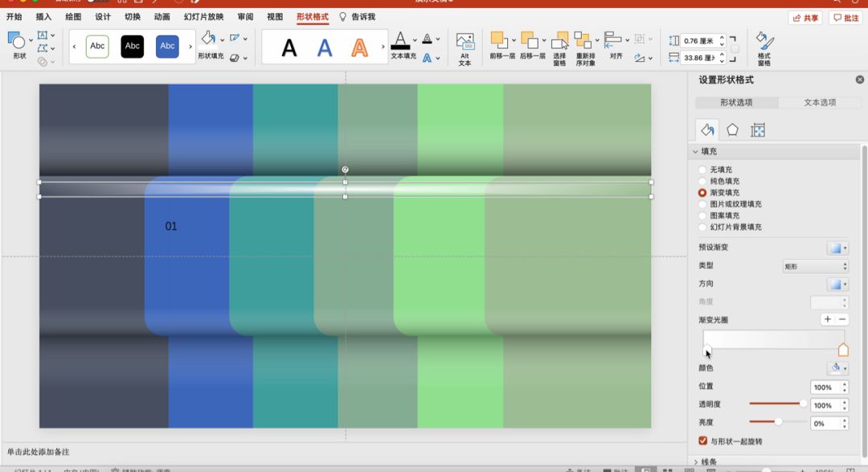
Task: Click the 形状填充 paint bucket icon
Action: point(208,39)
